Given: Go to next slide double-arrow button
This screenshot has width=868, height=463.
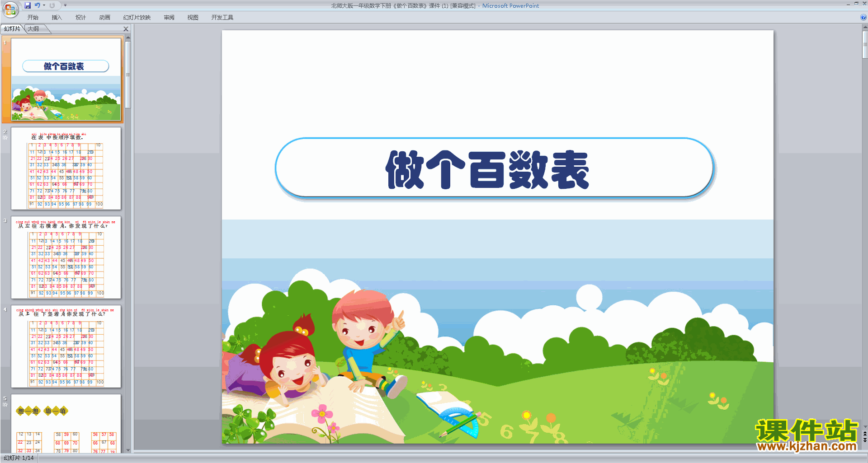Looking at the screenshot, I should pos(865,440).
